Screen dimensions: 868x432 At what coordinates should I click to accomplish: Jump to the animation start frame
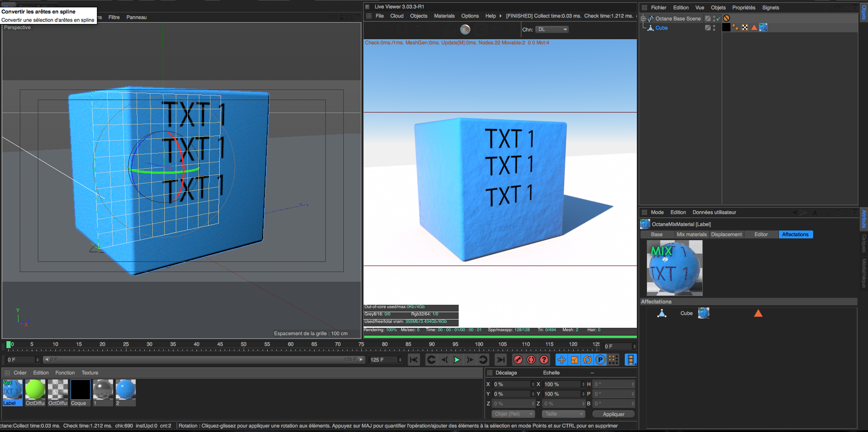click(x=414, y=360)
